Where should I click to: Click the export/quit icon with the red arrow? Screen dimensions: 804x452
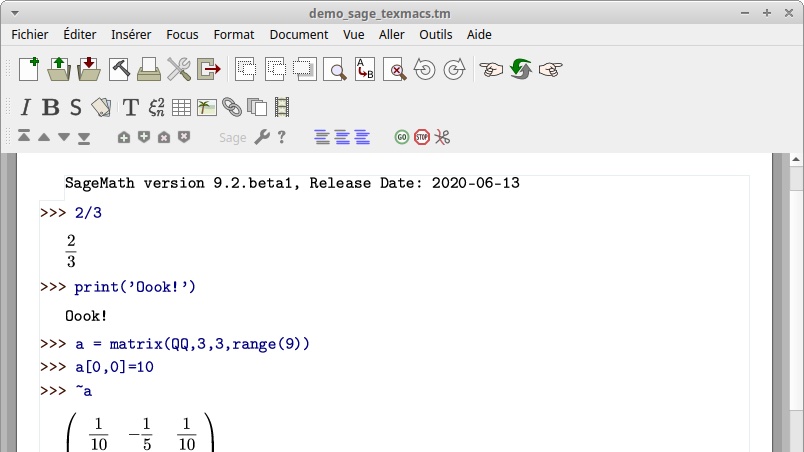[x=209, y=69]
